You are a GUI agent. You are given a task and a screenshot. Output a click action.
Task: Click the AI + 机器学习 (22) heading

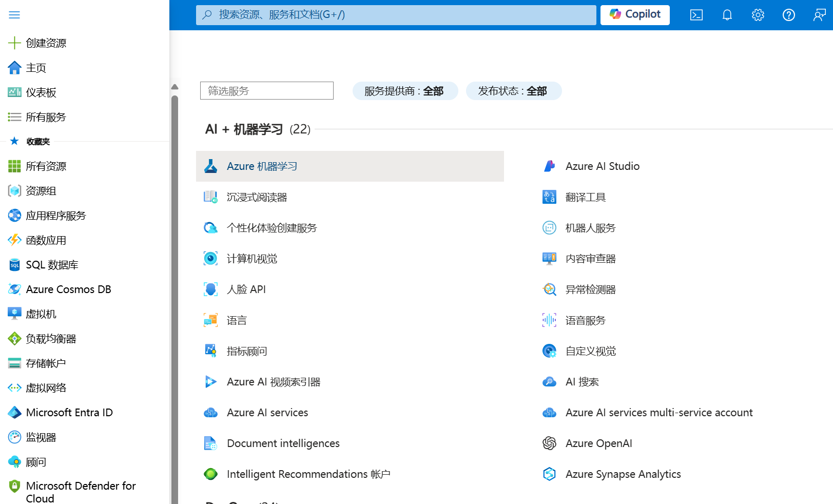[258, 129]
